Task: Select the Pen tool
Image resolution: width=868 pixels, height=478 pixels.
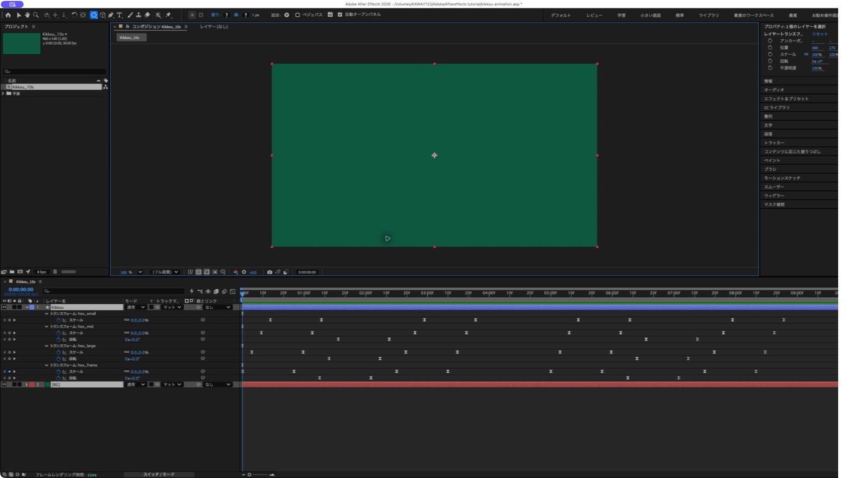Action: pos(111,15)
